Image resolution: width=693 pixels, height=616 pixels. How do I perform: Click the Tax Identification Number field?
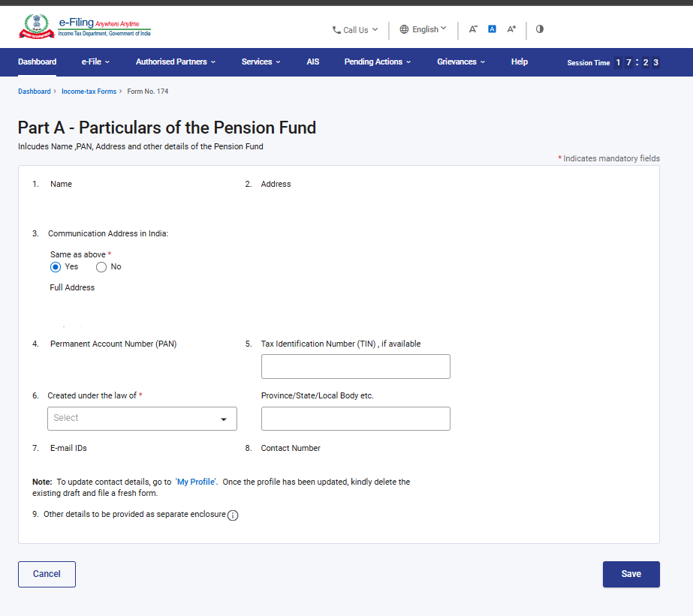click(355, 367)
